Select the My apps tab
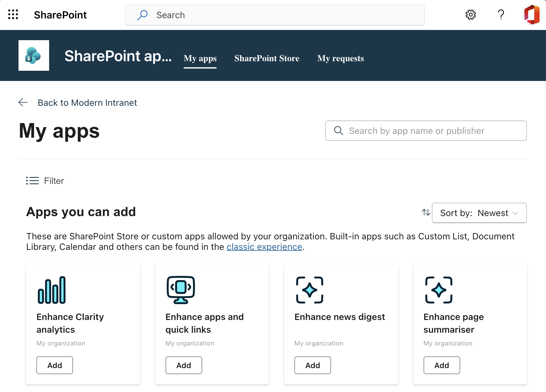 tap(200, 58)
